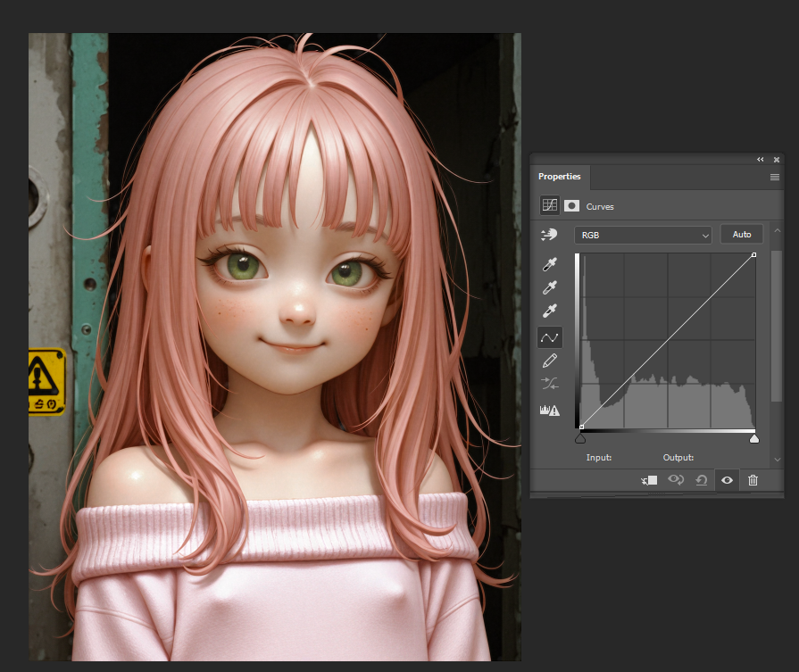
Task: Select the Curves adjustment icon
Action: click(550, 205)
